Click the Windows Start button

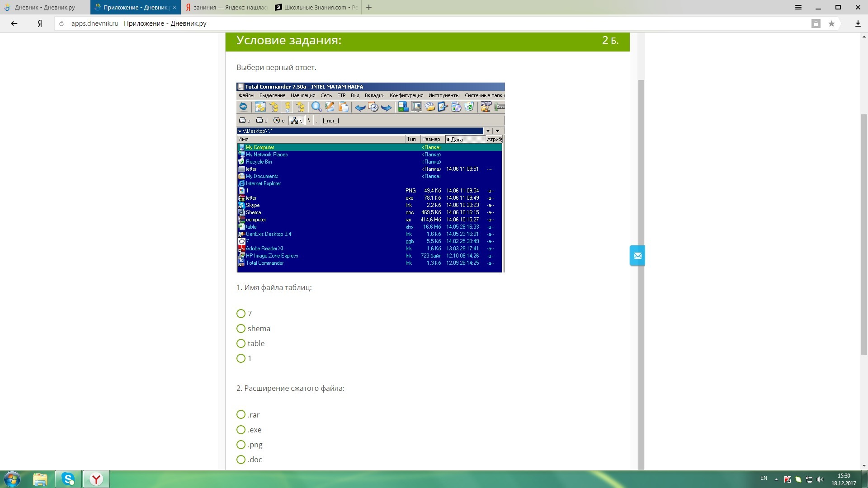point(12,479)
